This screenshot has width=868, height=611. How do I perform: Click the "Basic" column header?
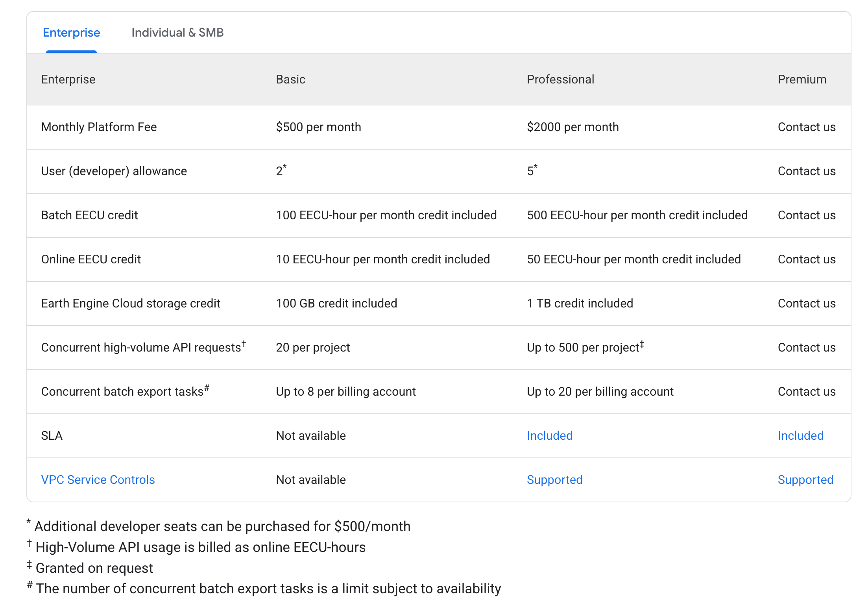coord(290,79)
